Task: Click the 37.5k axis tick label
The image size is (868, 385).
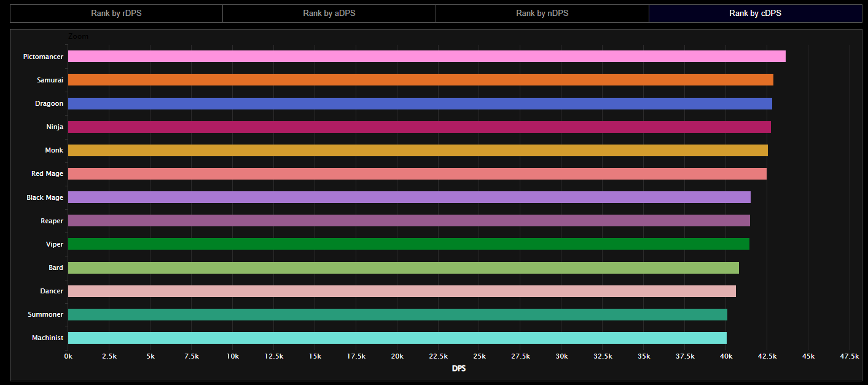Action: [x=686, y=357]
